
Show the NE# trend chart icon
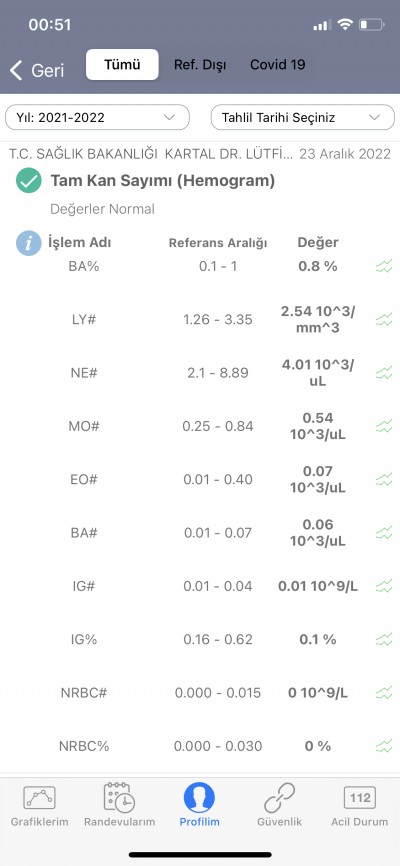pos(384,373)
